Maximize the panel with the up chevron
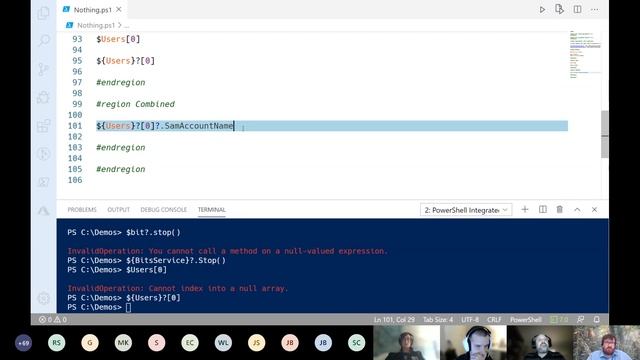Viewport: 640px width, 360px height. 577,209
